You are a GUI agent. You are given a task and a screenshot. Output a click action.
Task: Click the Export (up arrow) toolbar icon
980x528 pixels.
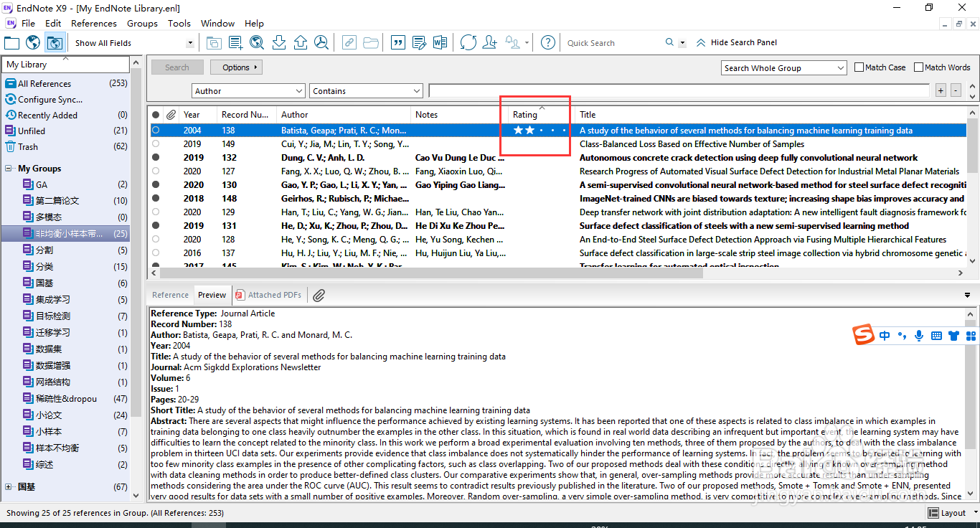tap(301, 42)
